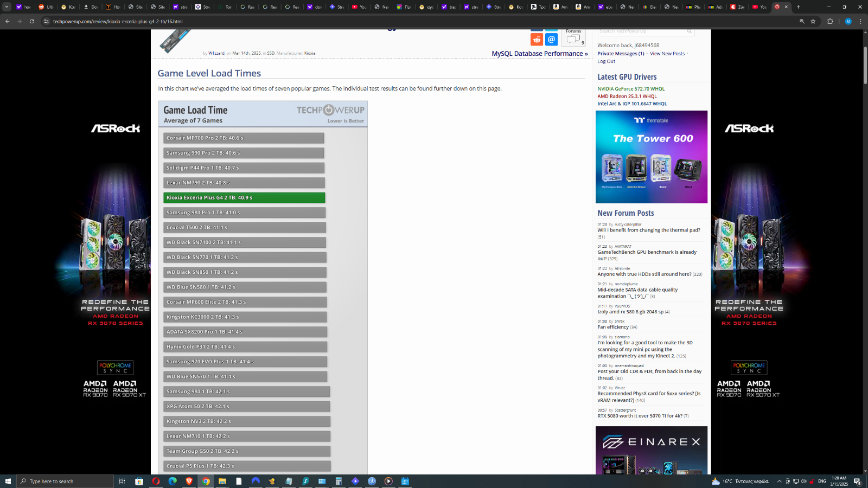Switch to the 'Tpc' browser tab
The image size is (868, 488).
(538, 7)
